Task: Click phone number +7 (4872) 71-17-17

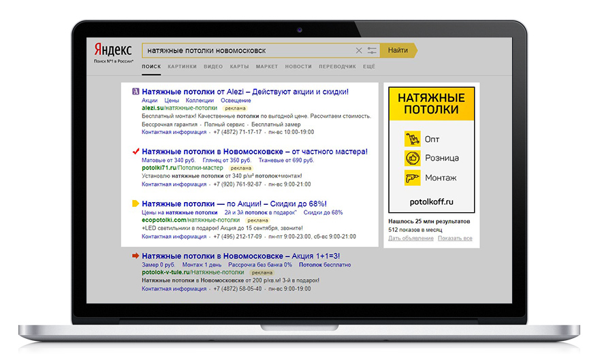Action: pyautogui.click(x=238, y=132)
